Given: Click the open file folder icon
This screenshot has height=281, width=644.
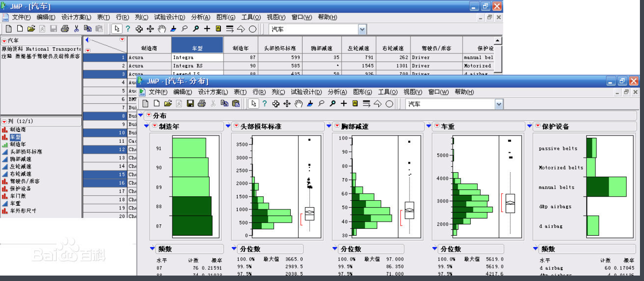Looking at the screenshot, I should (x=167, y=104).
